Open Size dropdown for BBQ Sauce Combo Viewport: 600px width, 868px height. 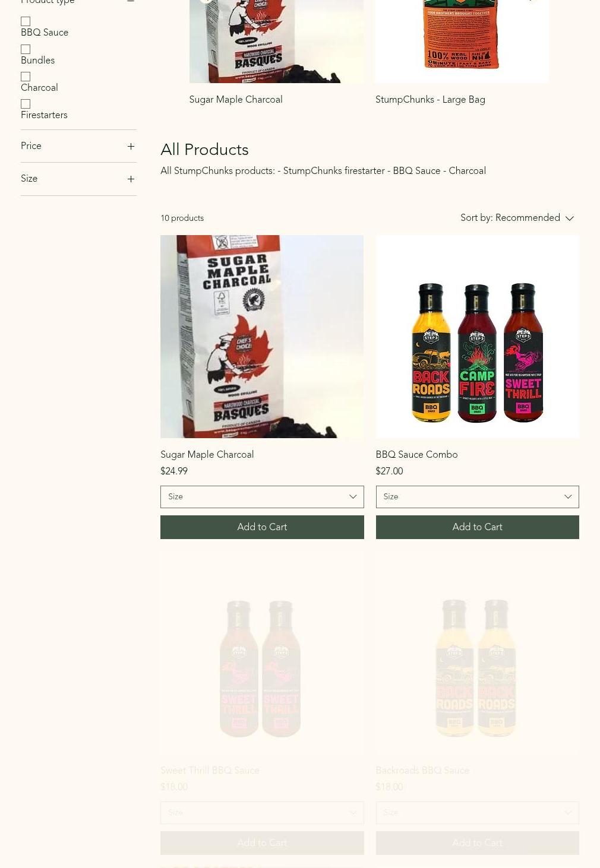click(477, 497)
